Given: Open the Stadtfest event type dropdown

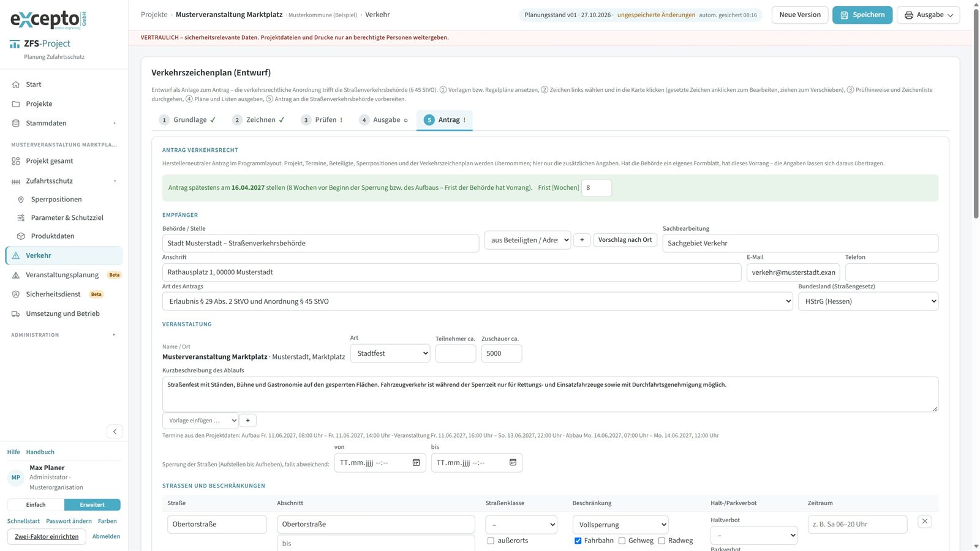Looking at the screenshot, I should (x=390, y=353).
